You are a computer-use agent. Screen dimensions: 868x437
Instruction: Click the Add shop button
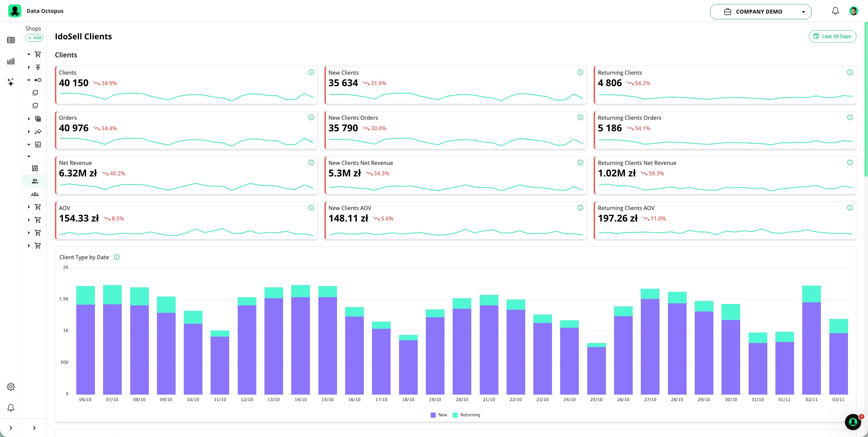click(x=34, y=38)
